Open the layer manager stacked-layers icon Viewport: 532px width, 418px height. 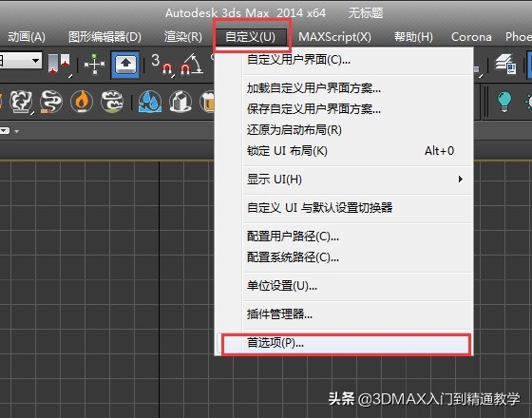[505, 65]
